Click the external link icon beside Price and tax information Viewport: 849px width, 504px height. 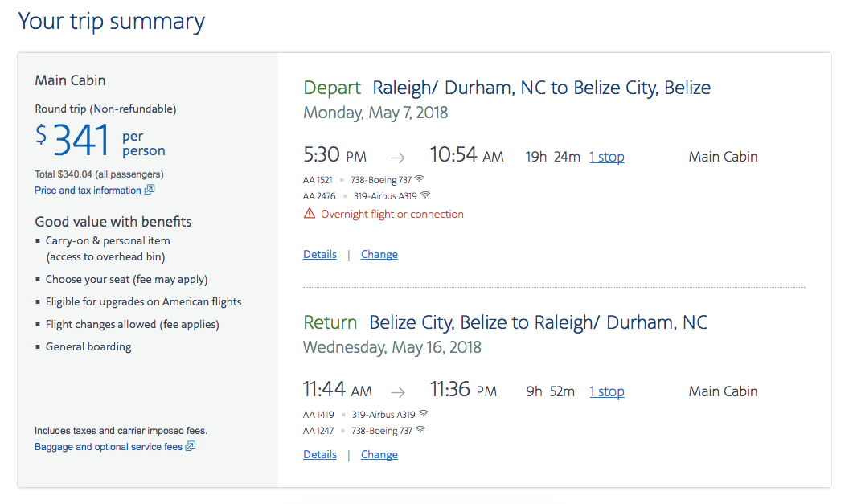point(150,190)
